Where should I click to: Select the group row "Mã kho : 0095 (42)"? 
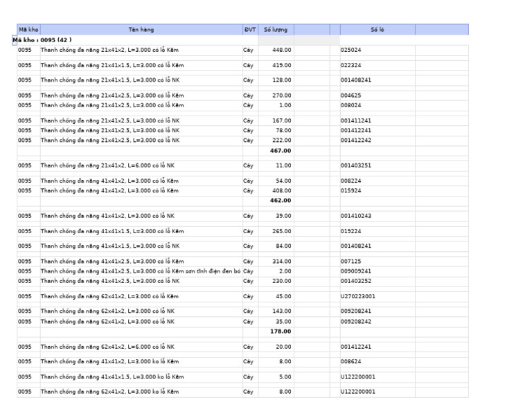(42, 40)
